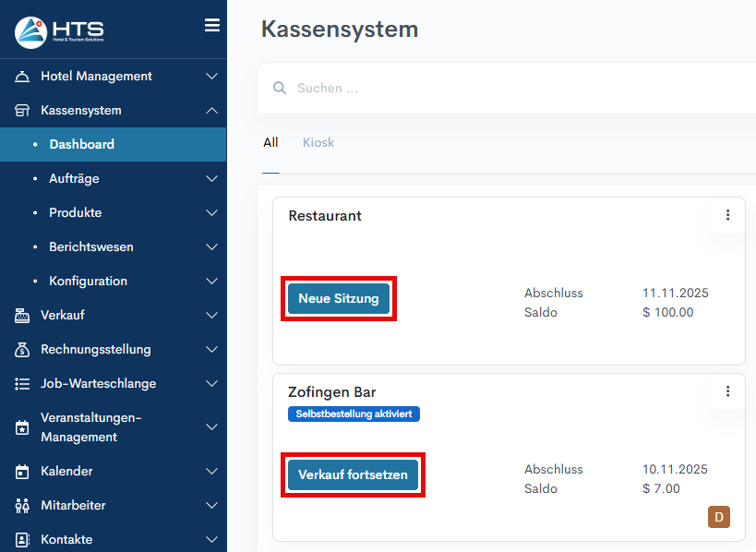Open Restaurant card three-dot options menu
This screenshot has width=756, height=552.
(727, 215)
